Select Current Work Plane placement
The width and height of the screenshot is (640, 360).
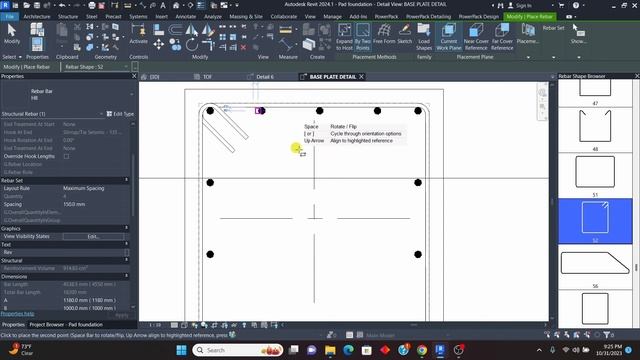(x=449, y=37)
